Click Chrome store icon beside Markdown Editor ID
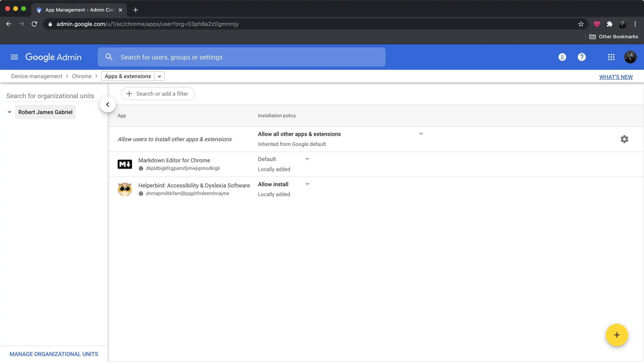 pyautogui.click(x=141, y=168)
